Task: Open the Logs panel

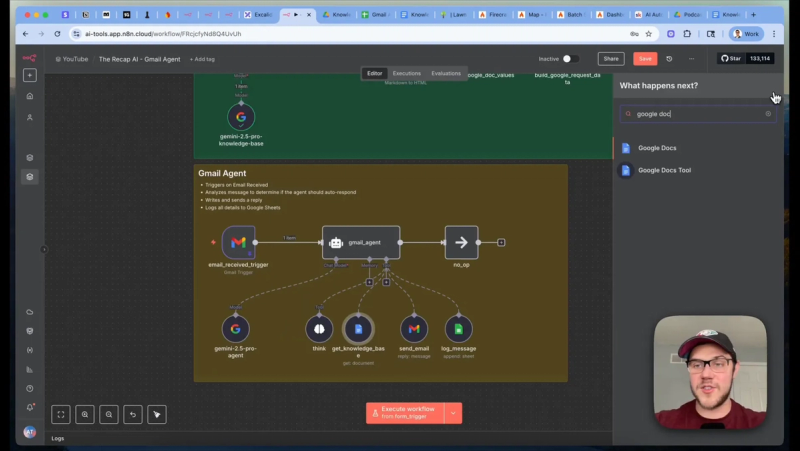Action: pyautogui.click(x=58, y=438)
